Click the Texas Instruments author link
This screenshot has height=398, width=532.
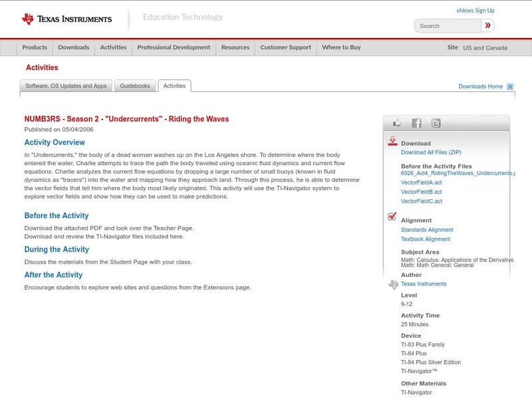[424, 284]
